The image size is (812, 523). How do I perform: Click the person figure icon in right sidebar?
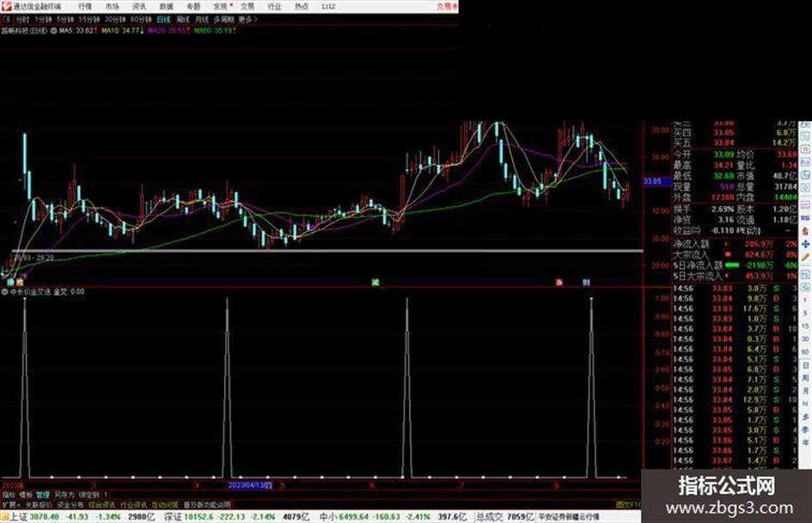click(805, 232)
